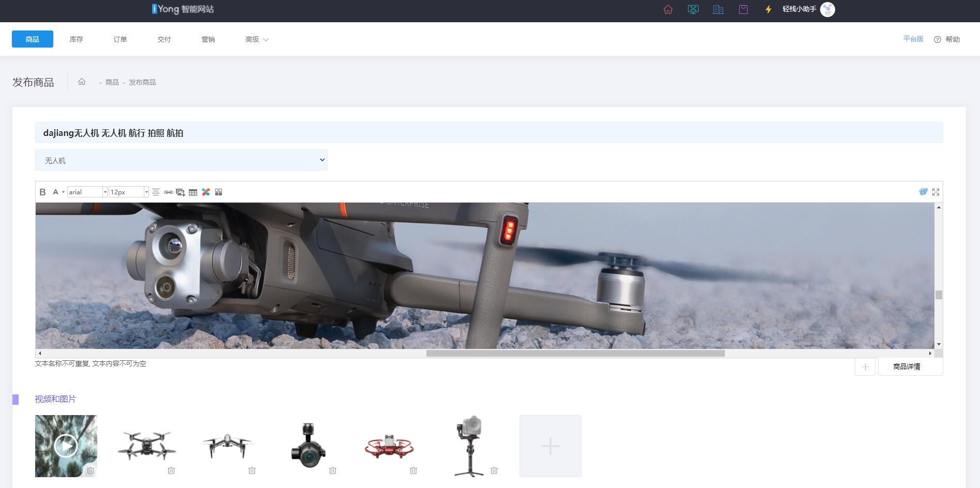Delete the camera stabilizer image
The image size is (980, 488).
click(x=494, y=470)
